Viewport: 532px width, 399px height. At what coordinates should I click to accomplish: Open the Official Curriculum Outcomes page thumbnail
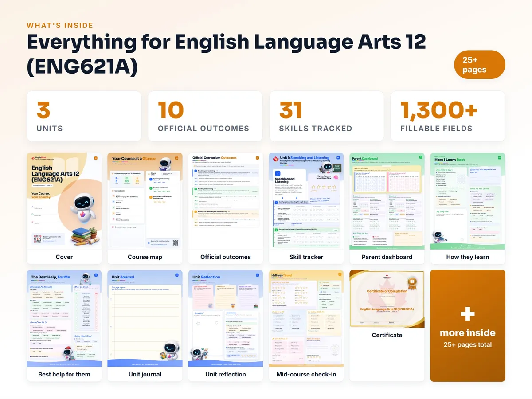tap(226, 201)
